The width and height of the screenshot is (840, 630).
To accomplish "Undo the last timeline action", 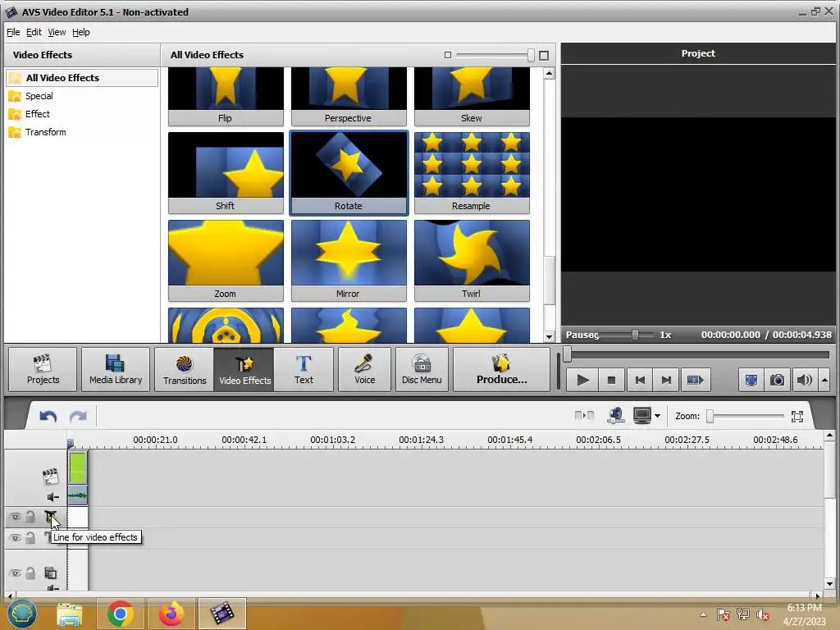I will click(48, 416).
